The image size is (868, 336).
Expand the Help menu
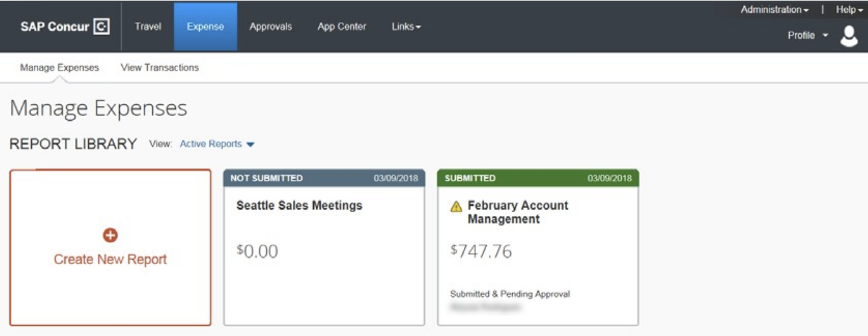[850, 10]
